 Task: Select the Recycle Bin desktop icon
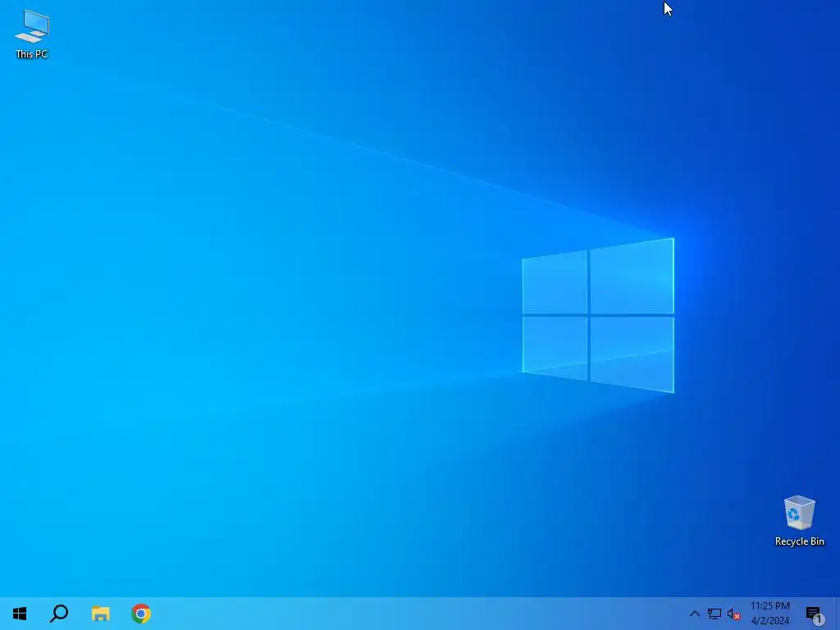(799, 521)
